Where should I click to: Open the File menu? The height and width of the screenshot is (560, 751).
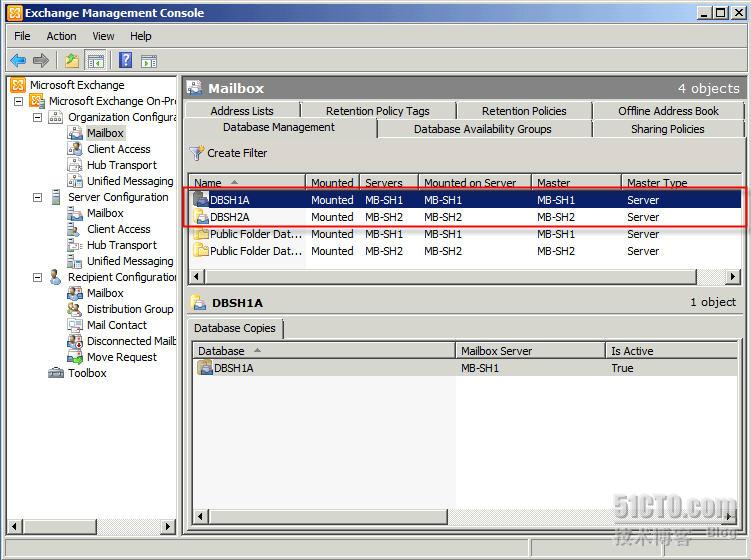point(22,36)
